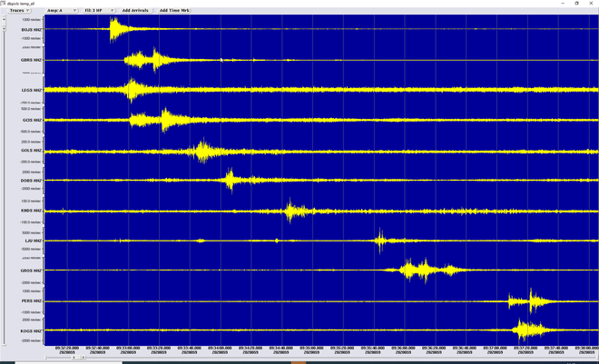Screen dimensions: 599x364
Task: Click the 09:34:00.000 time axis label
Action: pos(220,348)
